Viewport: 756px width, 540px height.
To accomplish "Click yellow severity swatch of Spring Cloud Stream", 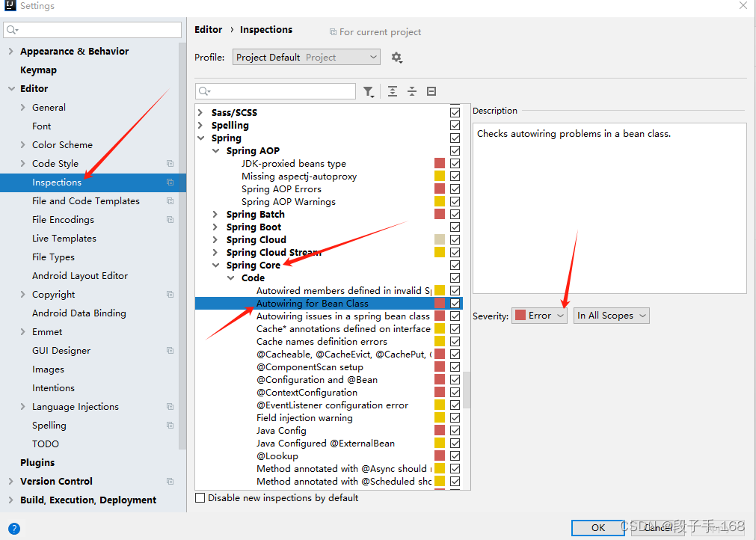I will [439, 252].
